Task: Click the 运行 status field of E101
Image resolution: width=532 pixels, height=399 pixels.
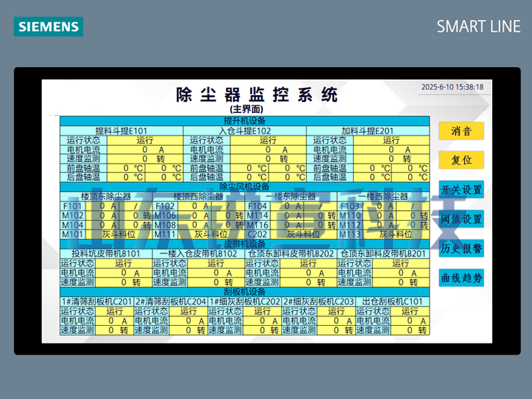Action: click(x=144, y=140)
